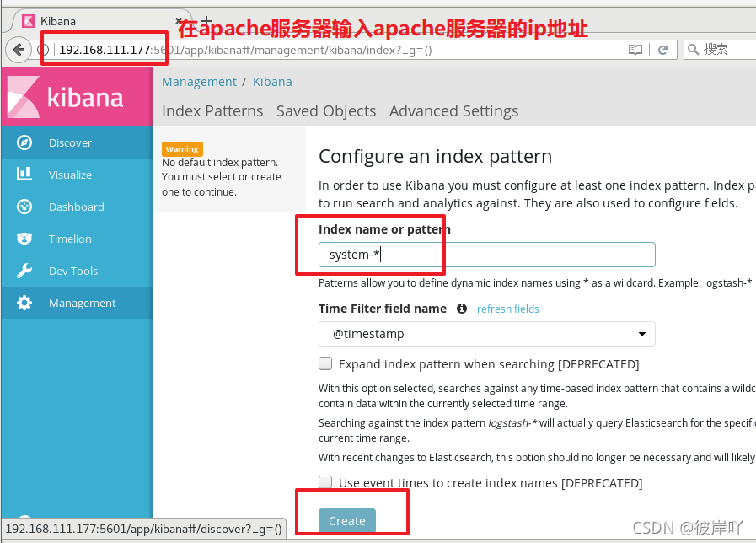Enable Use event times to create index names

tap(325, 481)
